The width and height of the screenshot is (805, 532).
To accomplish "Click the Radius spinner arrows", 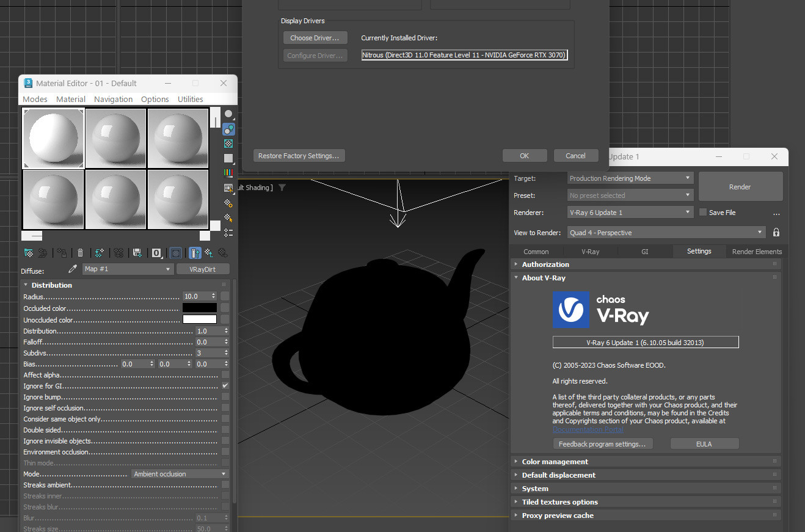I will coord(213,296).
